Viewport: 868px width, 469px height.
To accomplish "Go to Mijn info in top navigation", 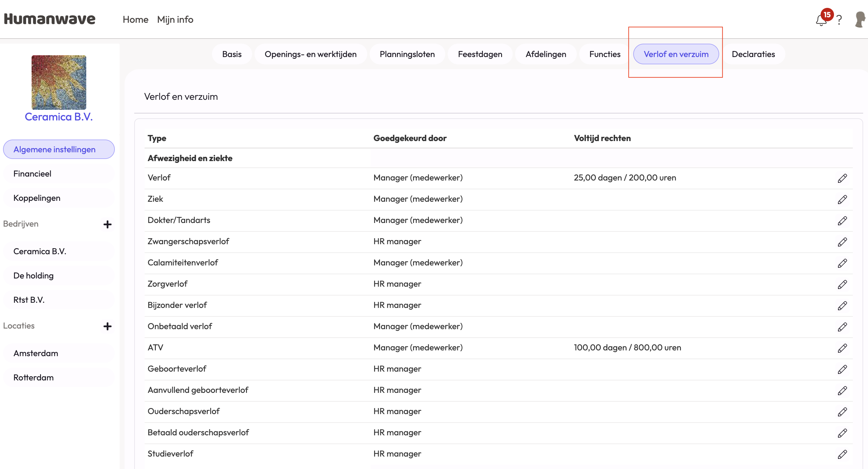I will (x=175, y=19).
